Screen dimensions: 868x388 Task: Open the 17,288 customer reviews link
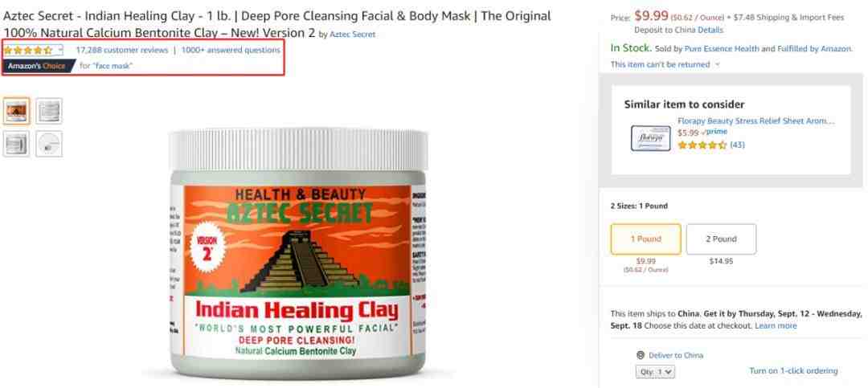122,50
